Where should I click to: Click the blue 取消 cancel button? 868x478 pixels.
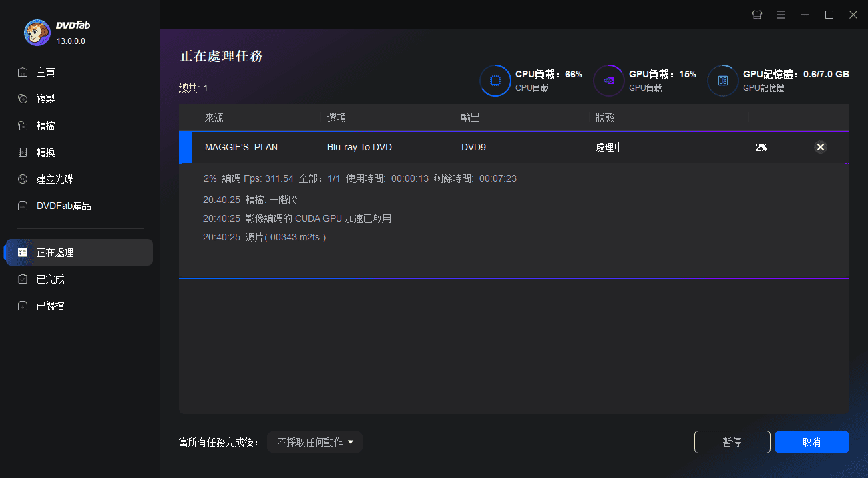coord(811,442)
